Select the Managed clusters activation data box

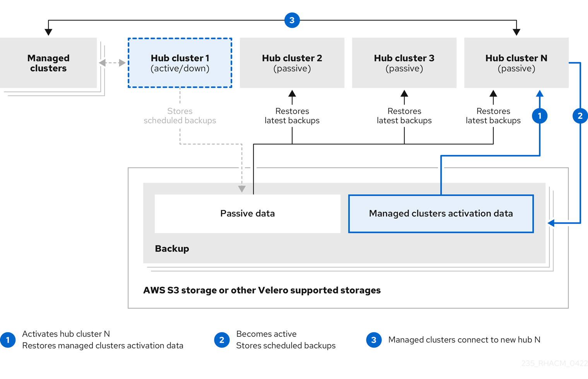(x=441, y=214)
